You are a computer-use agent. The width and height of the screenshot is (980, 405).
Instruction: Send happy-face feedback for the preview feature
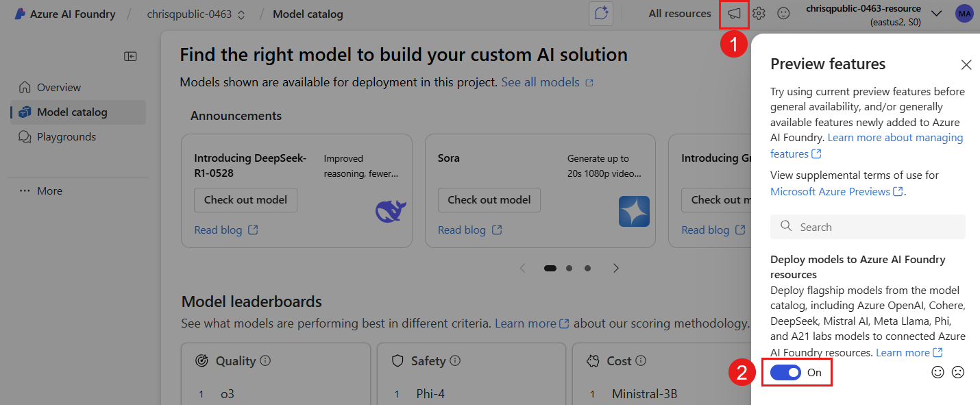[938, 372]
